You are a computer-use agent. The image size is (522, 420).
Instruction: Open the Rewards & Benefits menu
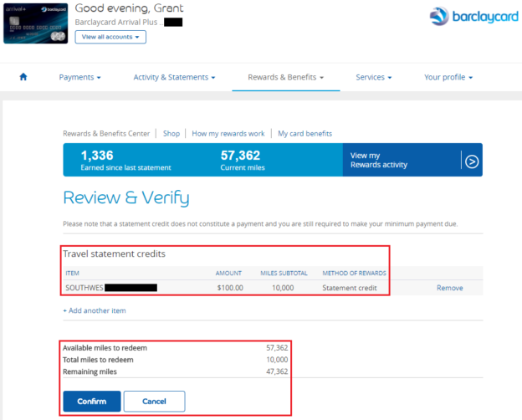point(286,77)
